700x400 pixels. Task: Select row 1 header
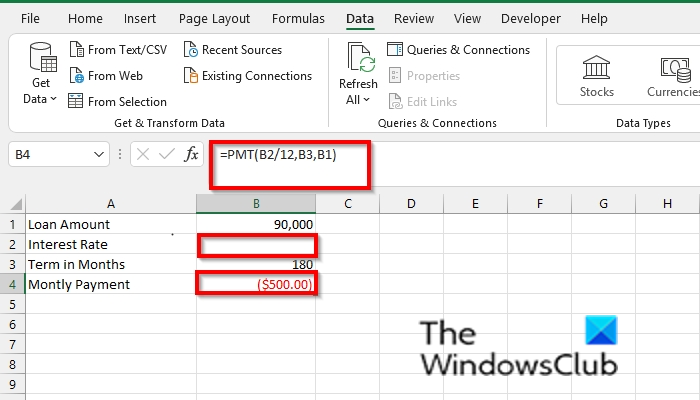(x=12, y=225)
